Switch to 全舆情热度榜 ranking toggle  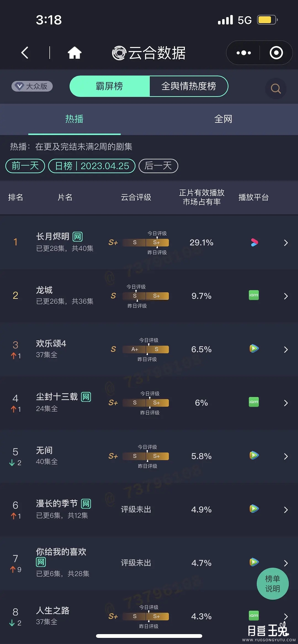[189, 86]
